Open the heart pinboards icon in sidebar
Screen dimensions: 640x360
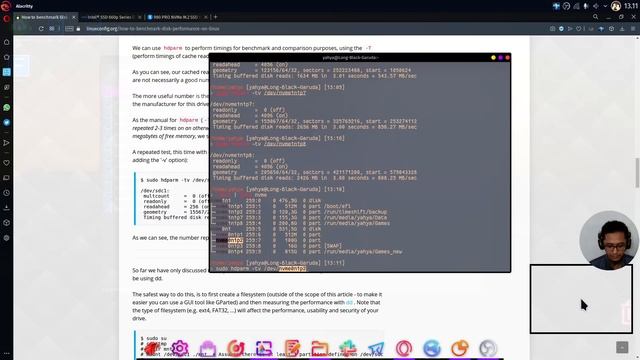pyautogui.click(x=7, y=163)
